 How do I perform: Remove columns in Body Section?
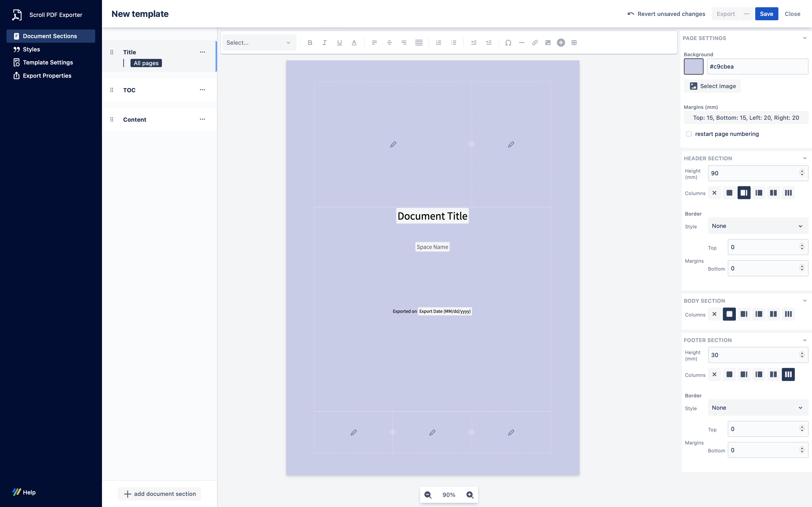pos(714,314)
